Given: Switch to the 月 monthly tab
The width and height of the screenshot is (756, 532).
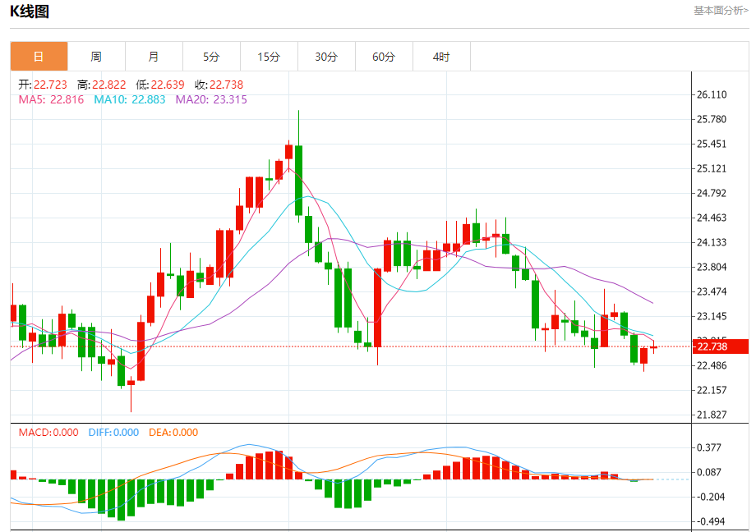Looking at the screenshot, I should [154, 57].
